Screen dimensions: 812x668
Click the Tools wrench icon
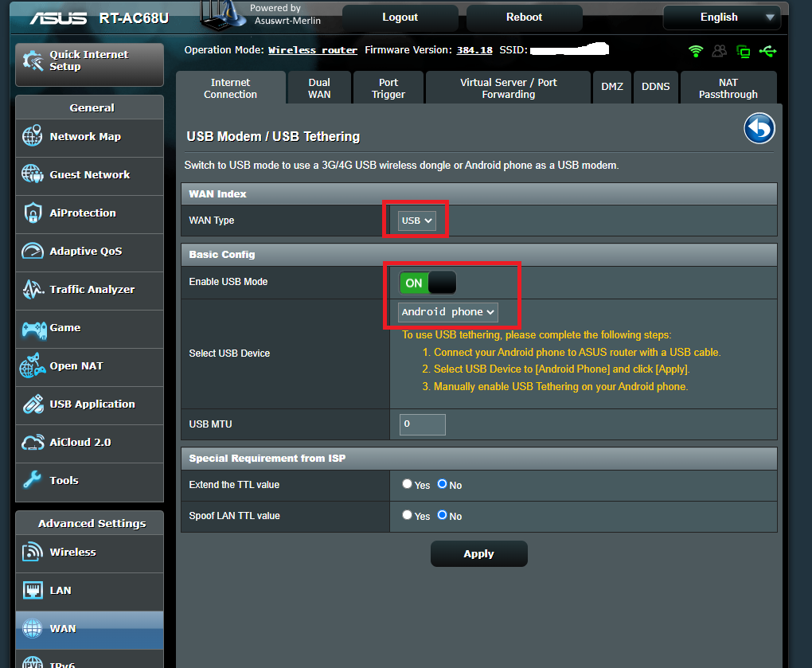32,480
